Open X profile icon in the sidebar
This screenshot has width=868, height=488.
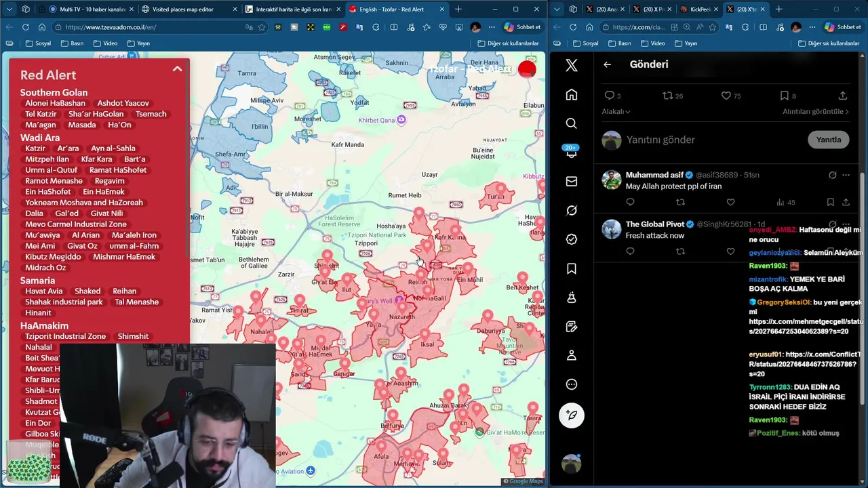[x=572, y=355]
